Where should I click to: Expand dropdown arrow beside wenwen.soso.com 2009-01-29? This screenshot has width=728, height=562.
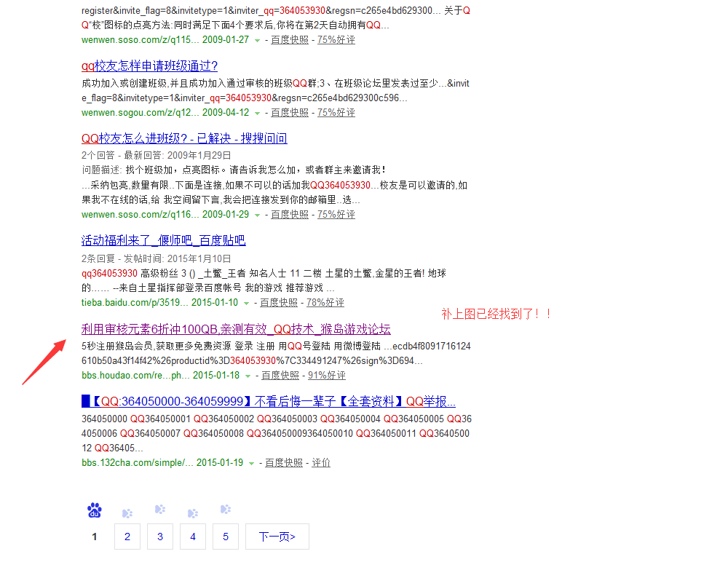pyautogui.click(x=257, y=215)
